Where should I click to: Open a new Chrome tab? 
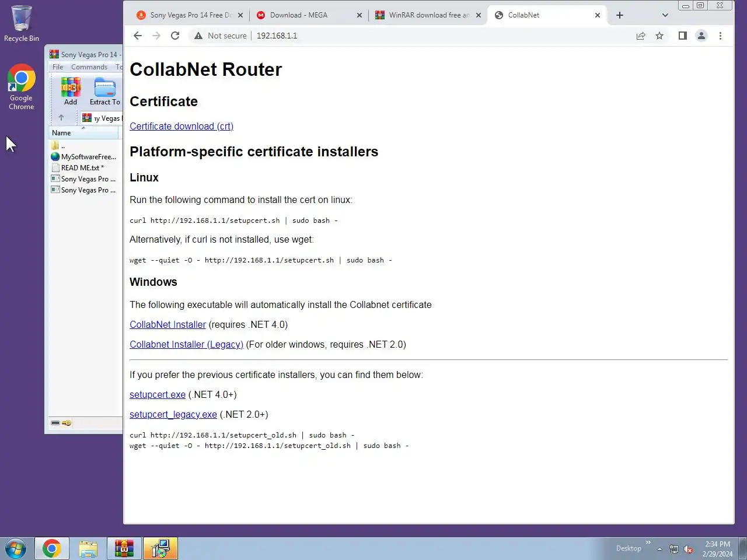(620, 15)
